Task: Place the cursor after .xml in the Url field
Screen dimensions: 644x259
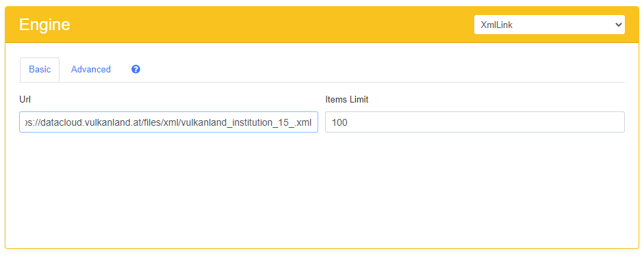Action: tap(313, 122)
